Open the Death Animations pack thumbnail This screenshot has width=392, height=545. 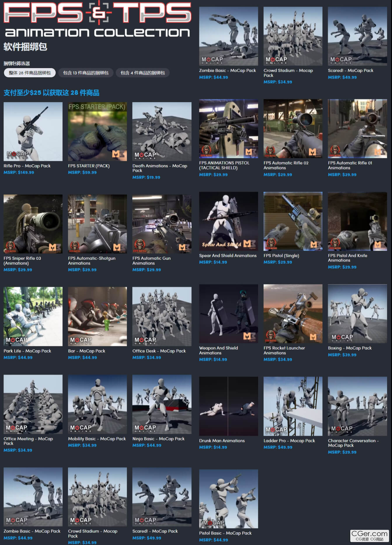162,132
